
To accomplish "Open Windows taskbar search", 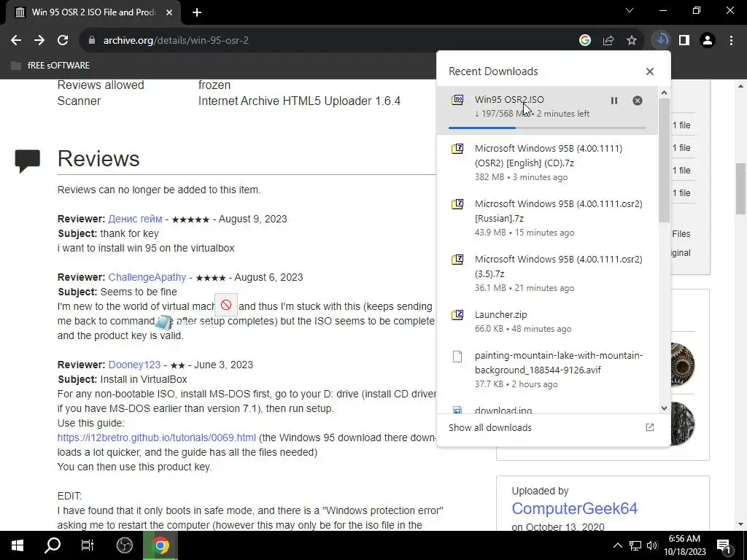I will coord(53,545).
